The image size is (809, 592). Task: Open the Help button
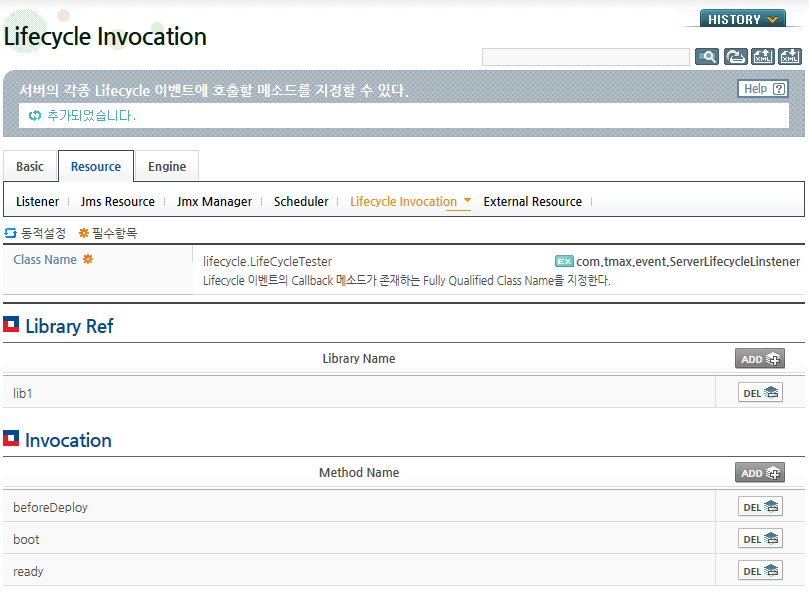coord(763,89)
